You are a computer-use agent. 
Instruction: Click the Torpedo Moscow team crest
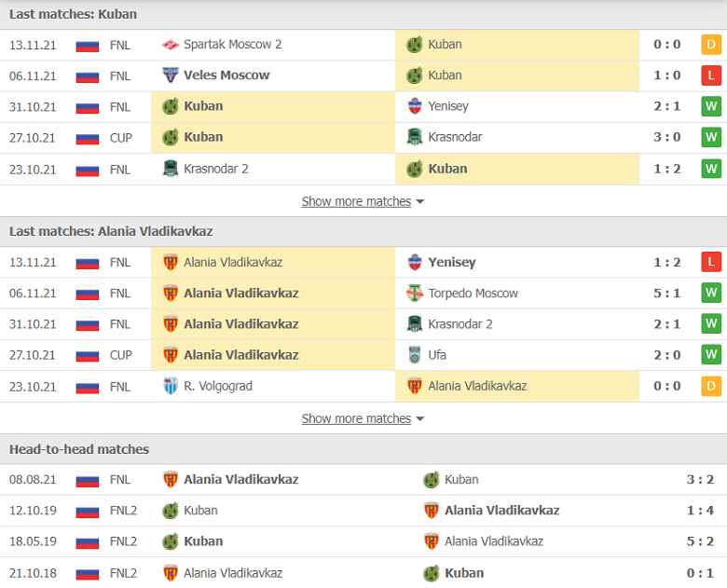coord(415,294)
